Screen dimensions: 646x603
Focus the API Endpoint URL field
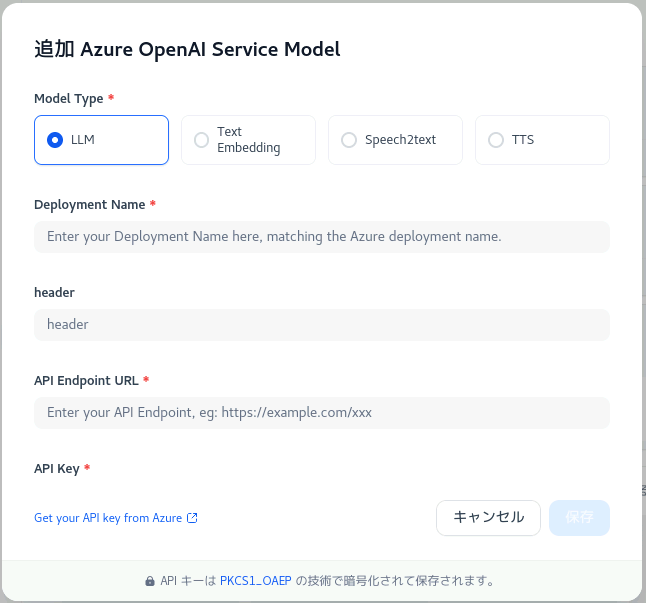(x=322, y=413)
